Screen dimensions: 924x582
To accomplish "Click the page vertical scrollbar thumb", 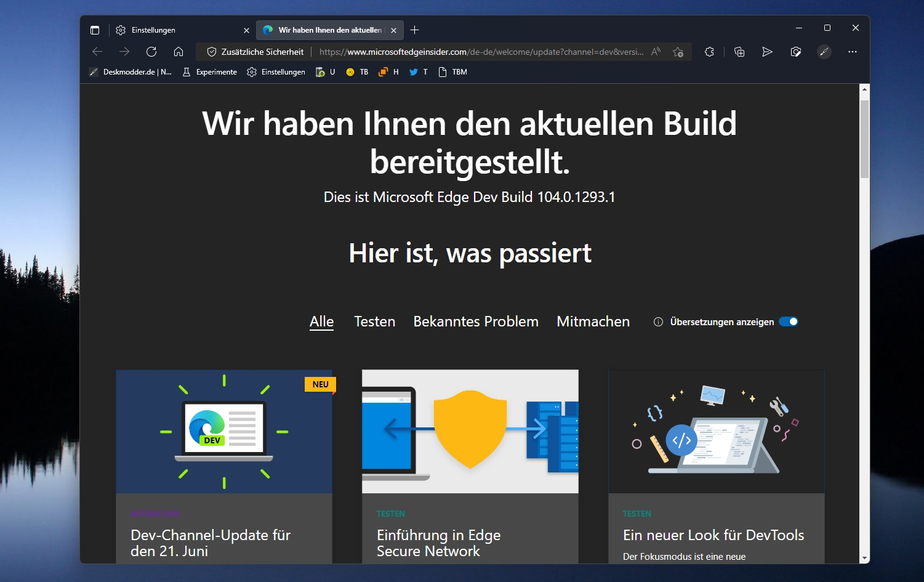I will (x=864, y=139).
